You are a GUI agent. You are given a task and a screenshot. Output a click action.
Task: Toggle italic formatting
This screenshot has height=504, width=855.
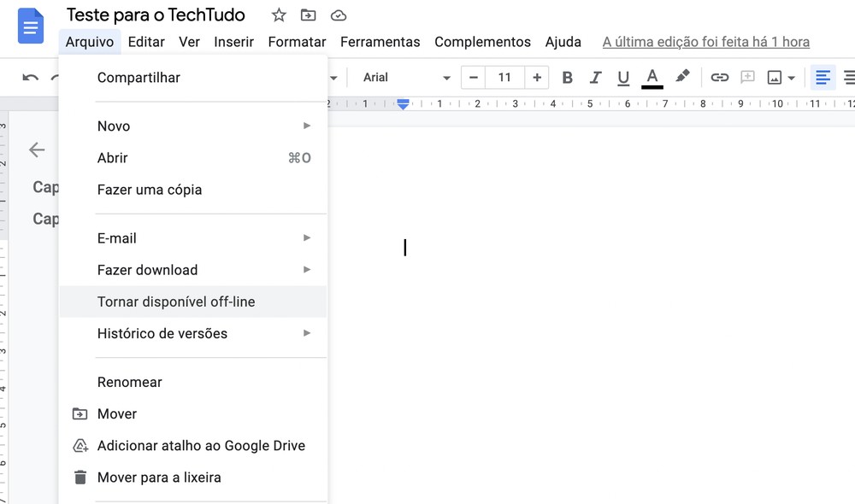coord(595,77)
